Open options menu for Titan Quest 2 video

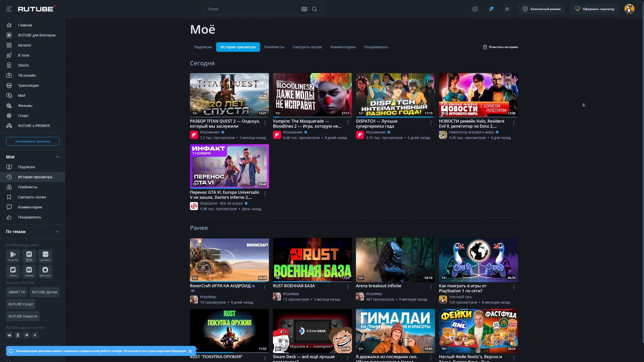(x=265, y=123)
